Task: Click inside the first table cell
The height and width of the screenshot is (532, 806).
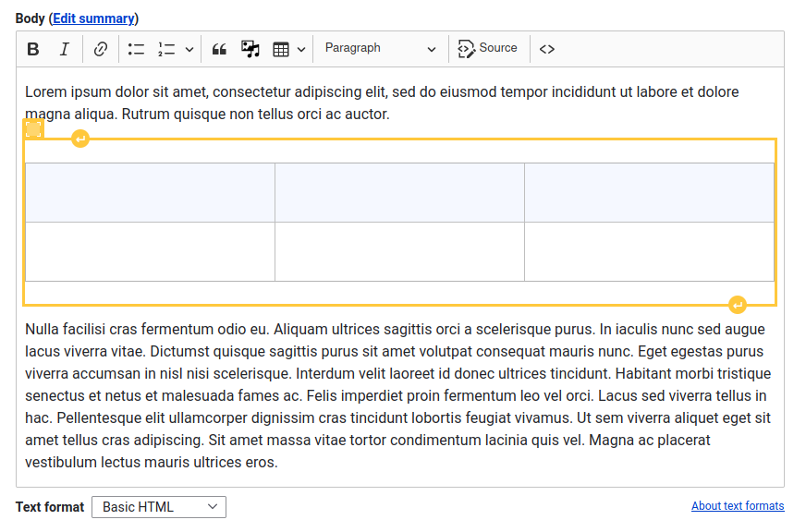Action: tap(148, 193)
